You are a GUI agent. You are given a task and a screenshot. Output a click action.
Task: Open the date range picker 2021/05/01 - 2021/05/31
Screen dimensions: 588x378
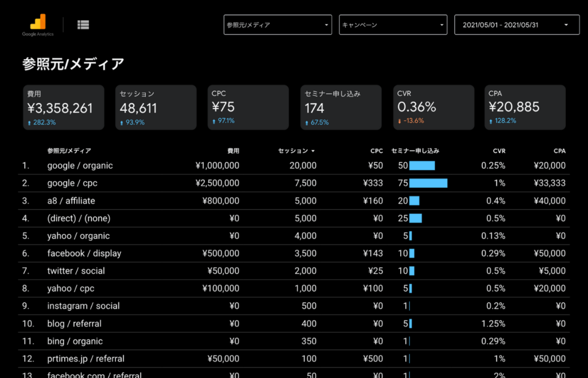[517, 25]
